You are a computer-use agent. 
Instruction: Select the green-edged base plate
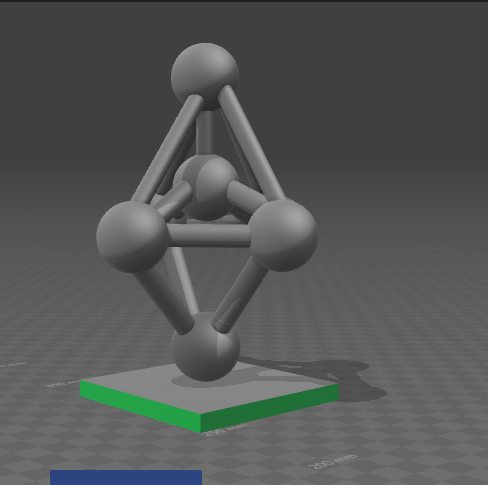click(209, 398)
